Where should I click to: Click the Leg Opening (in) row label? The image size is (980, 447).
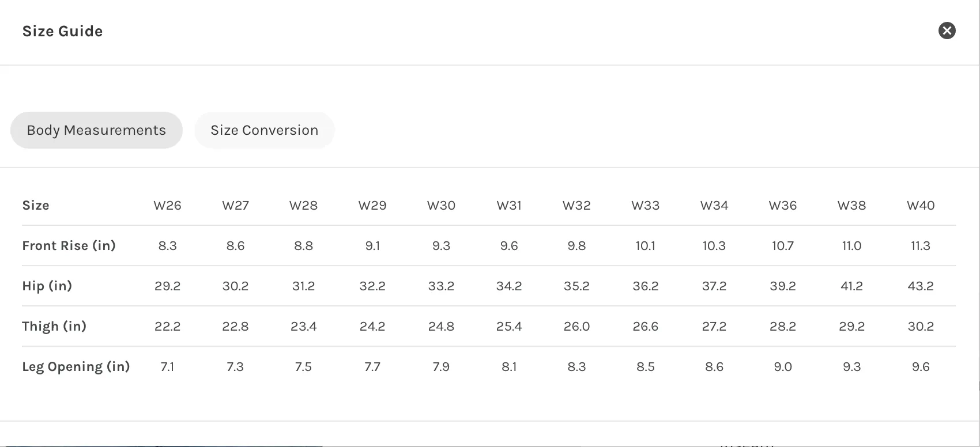coord(76,367)
